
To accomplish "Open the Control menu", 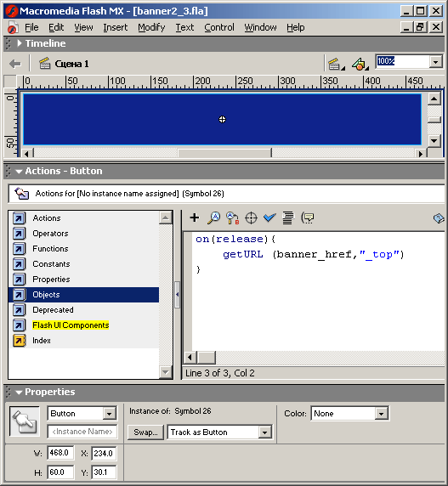I will 219,27.
